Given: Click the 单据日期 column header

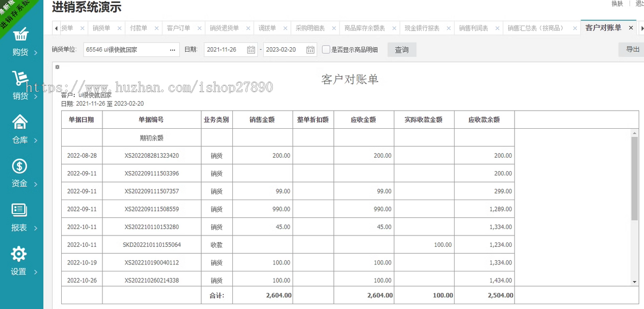Looking at the screenshot, I should click(82, 120).
